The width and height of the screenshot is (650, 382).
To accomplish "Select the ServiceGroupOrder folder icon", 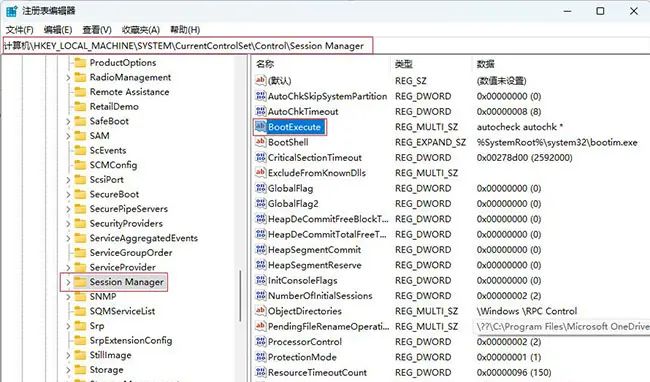I will pyautogui.click(x=80, y=253).
